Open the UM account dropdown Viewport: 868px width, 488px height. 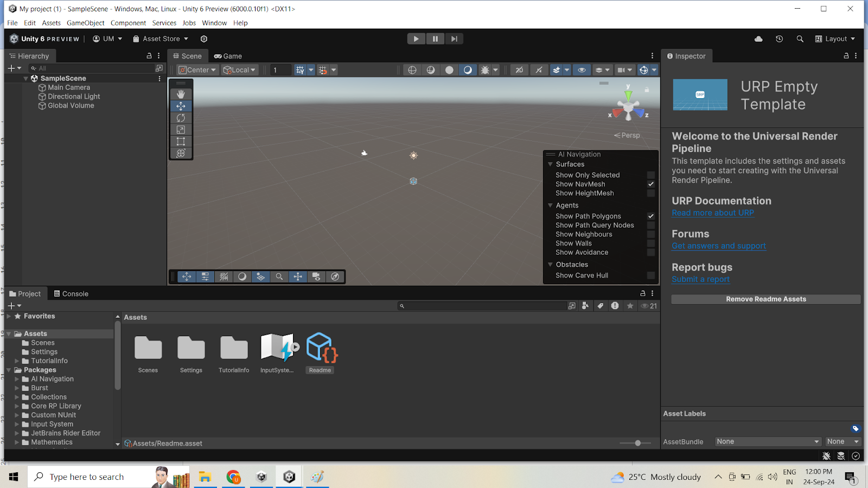pos(107,39)
